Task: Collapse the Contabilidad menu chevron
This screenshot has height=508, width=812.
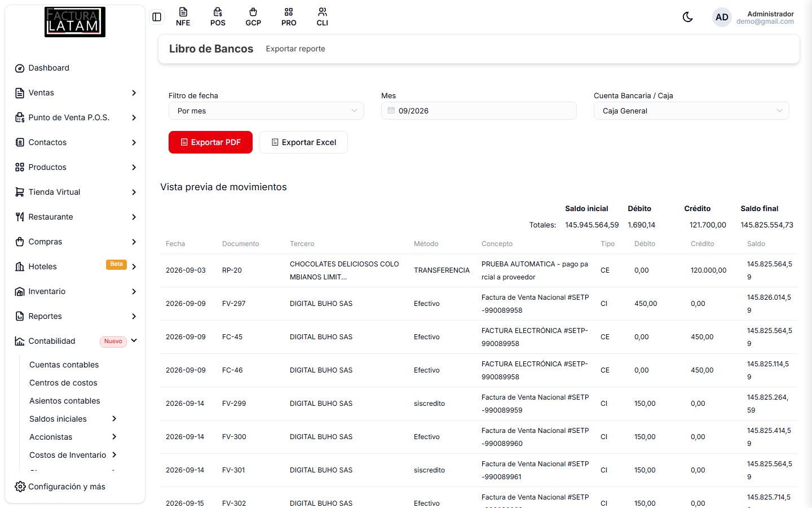Action: pos(134,341)
